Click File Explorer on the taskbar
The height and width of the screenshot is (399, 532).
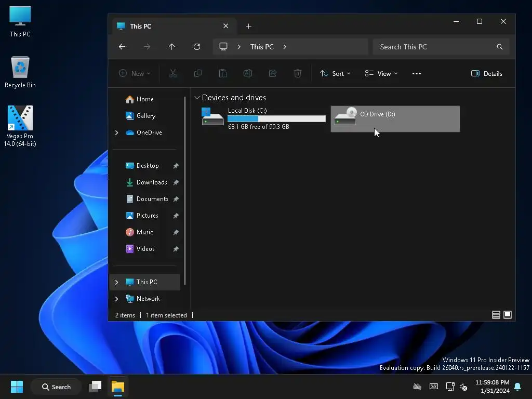click(x=118, y=387)
